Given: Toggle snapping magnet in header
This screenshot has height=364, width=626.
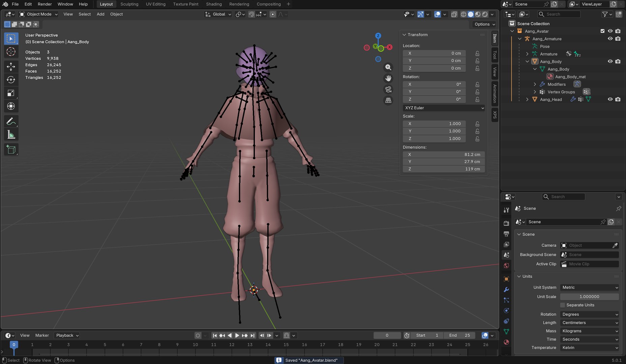Looking at the screenshot, I should click(x=251, y=14).
